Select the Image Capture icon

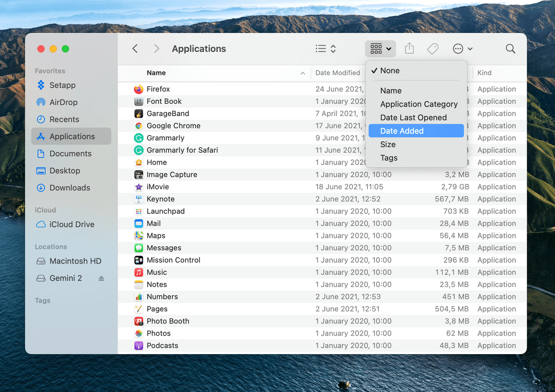[139, 175]
